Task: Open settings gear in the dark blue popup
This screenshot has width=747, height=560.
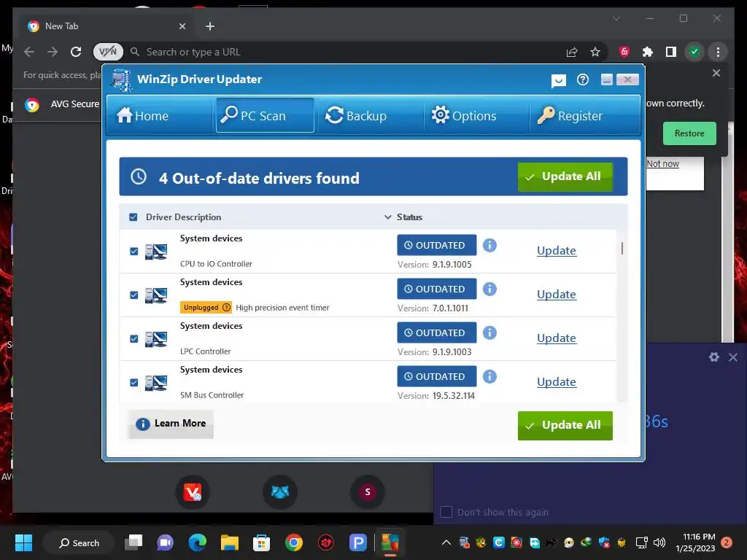Action: [x=713, y=357]
